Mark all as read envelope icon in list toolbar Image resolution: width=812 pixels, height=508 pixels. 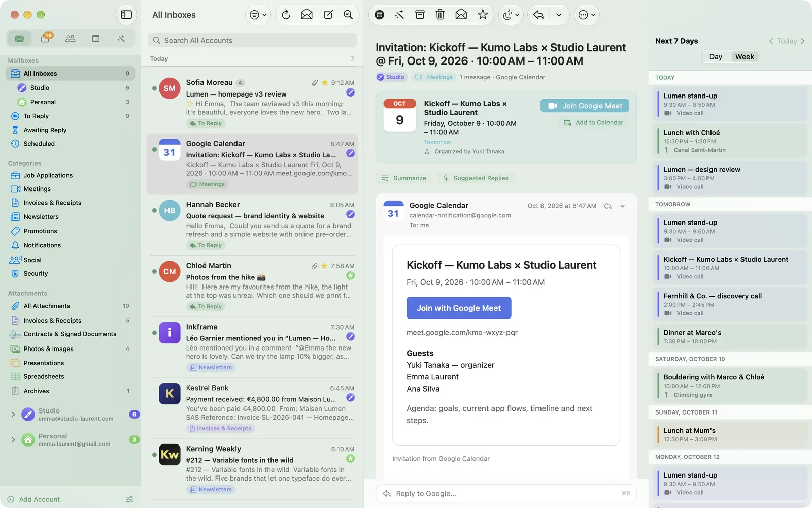coord(307,15)
